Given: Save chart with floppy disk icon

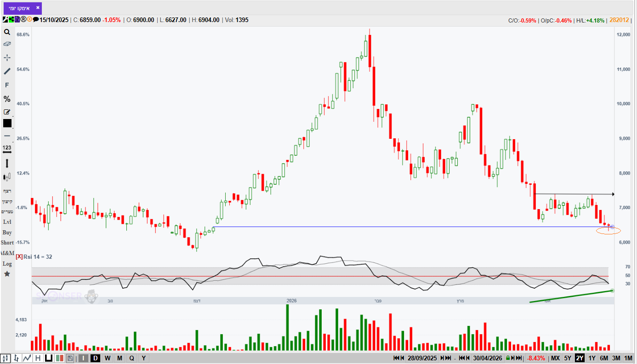Looking at the screenshot, I should pos(70,358).
